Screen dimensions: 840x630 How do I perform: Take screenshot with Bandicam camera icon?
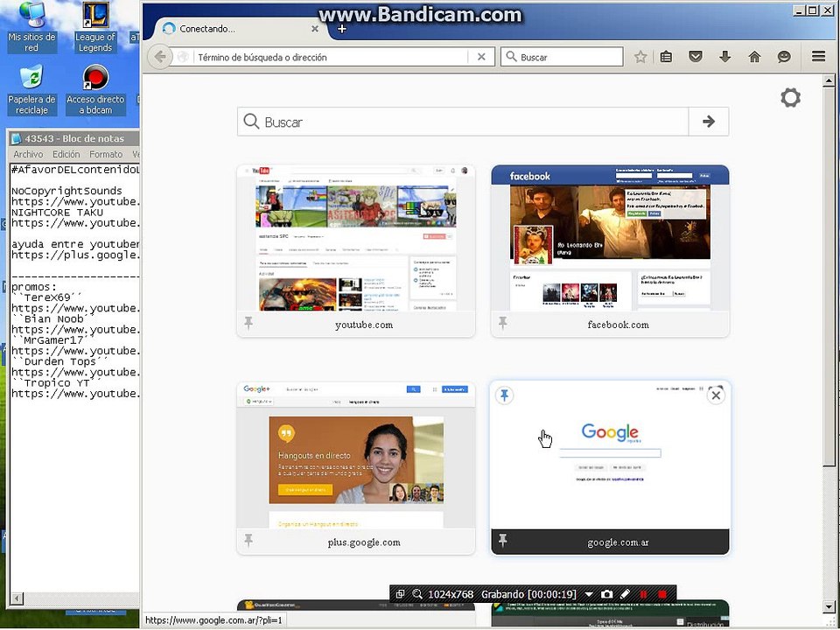coord(606,594)
